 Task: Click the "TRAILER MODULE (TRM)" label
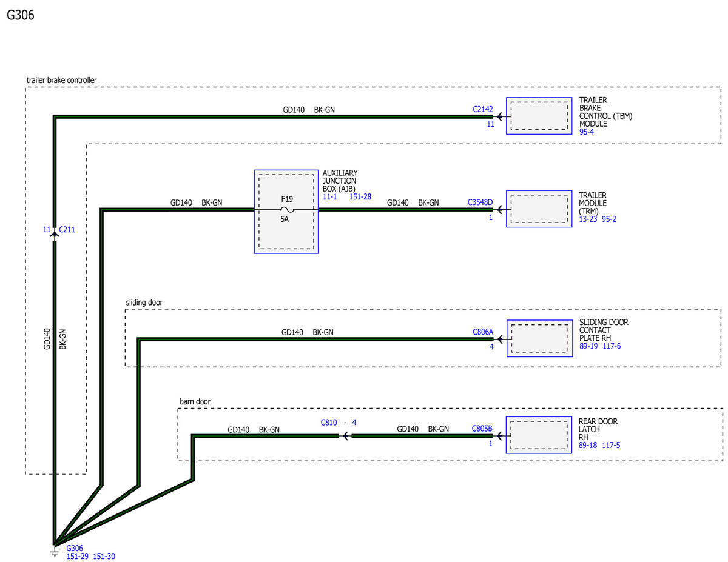[x=593, y=203]
